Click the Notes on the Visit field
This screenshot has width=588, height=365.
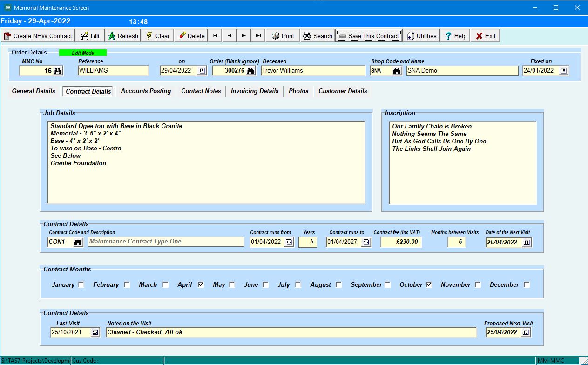[x=291, y=332]
